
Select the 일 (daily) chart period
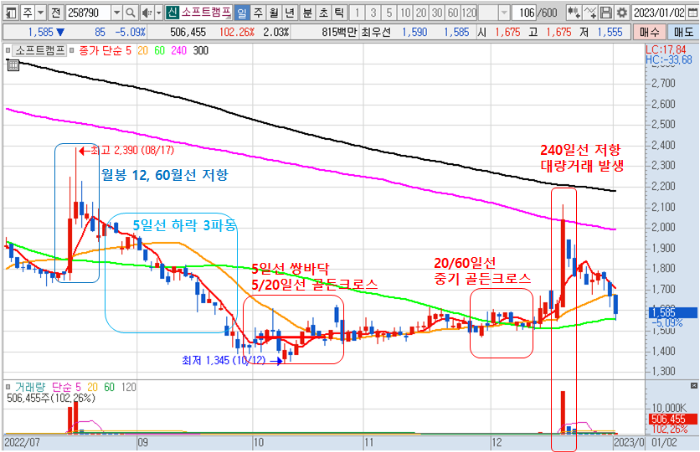pos(242,13)
